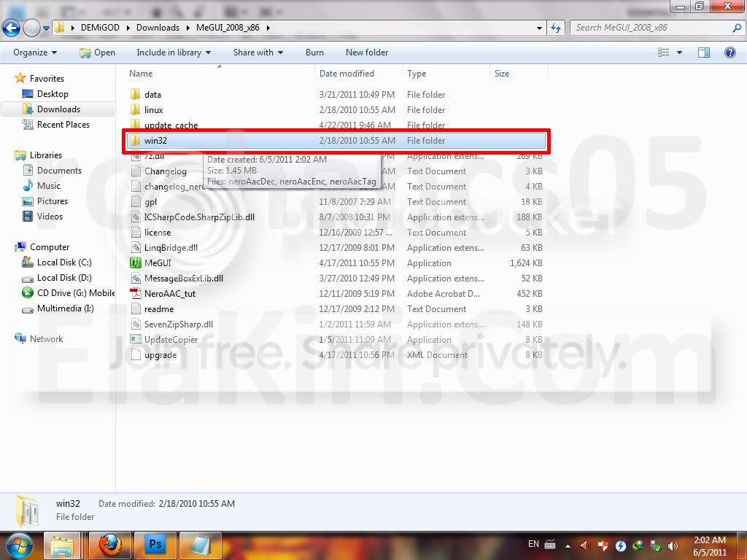The width and height of the screenshot is (747, 560).
Task: Open Local Disk (C:)
Action: [64, 262]
